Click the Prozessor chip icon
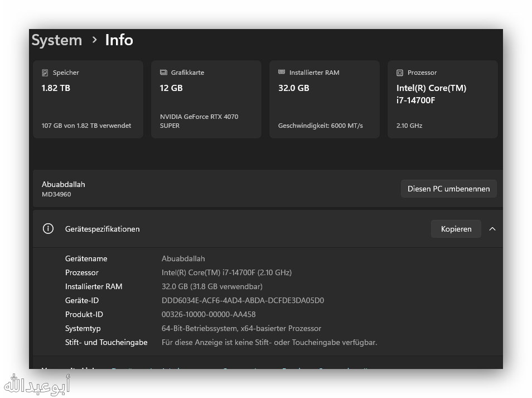Viewport: 532px width, 398px height. (400, 73)
